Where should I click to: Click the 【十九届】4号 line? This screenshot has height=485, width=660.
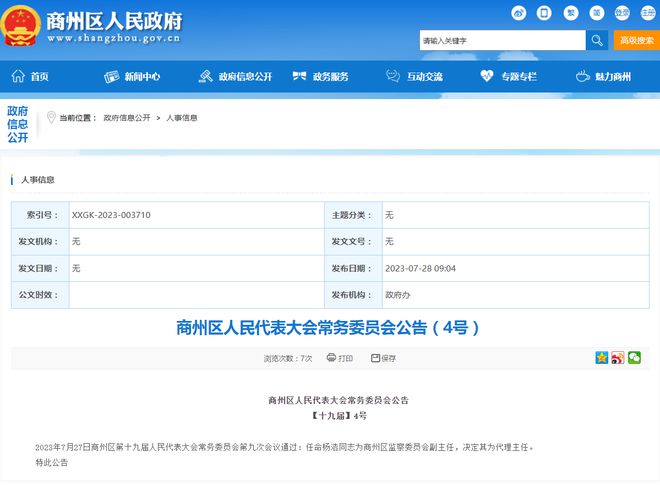click(x=338, y=416)
